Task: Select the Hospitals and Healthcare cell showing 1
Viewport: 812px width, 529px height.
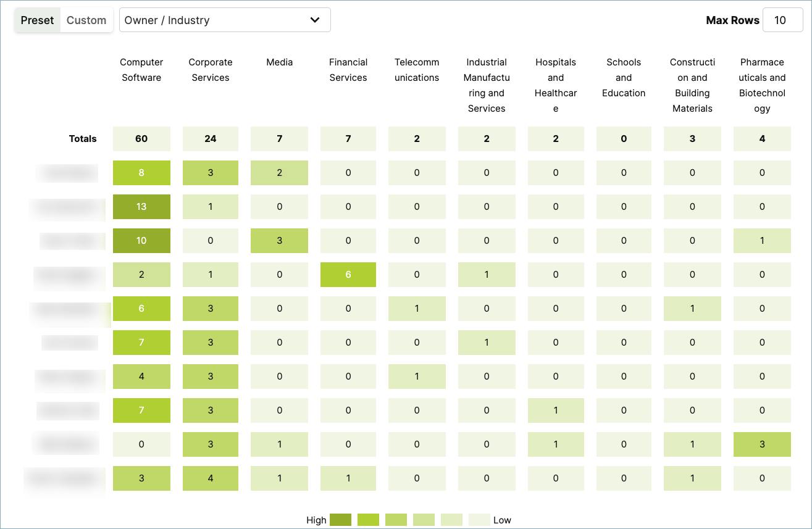Action: [556, 410]
